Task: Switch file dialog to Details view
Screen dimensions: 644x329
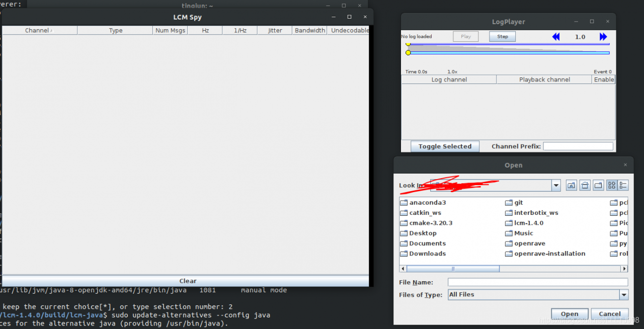Action: [x=623, y=186]
